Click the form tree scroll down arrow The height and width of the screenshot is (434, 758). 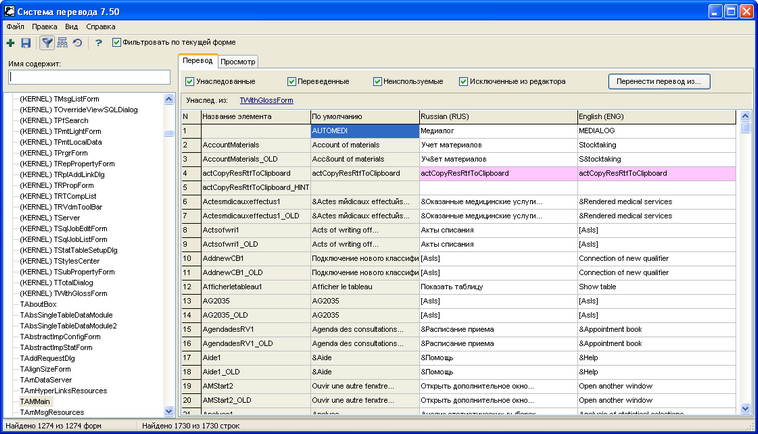click(169, 412)
